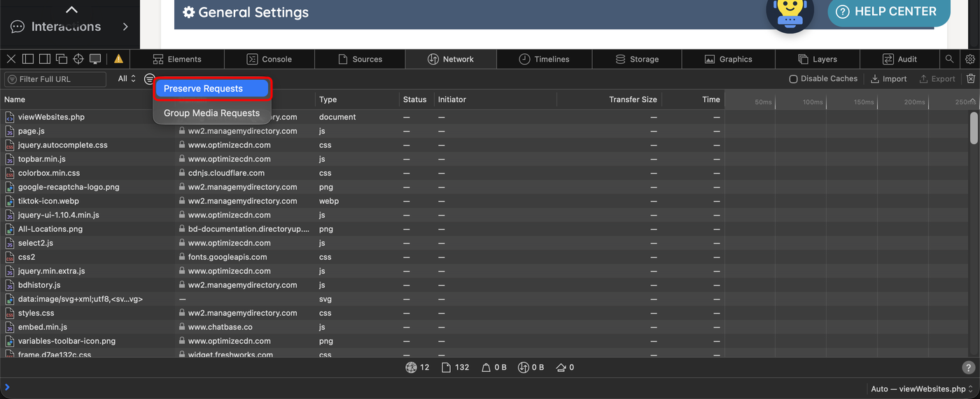Toggle the Disable Caches checkbox
980x399 pixels.
click(x=793, y=79)
